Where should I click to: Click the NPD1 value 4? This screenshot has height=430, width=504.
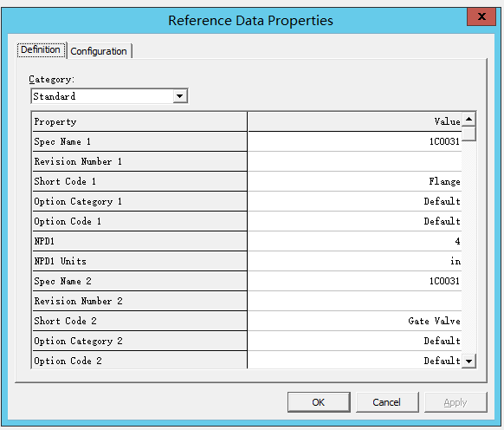[x=355, y=241]
